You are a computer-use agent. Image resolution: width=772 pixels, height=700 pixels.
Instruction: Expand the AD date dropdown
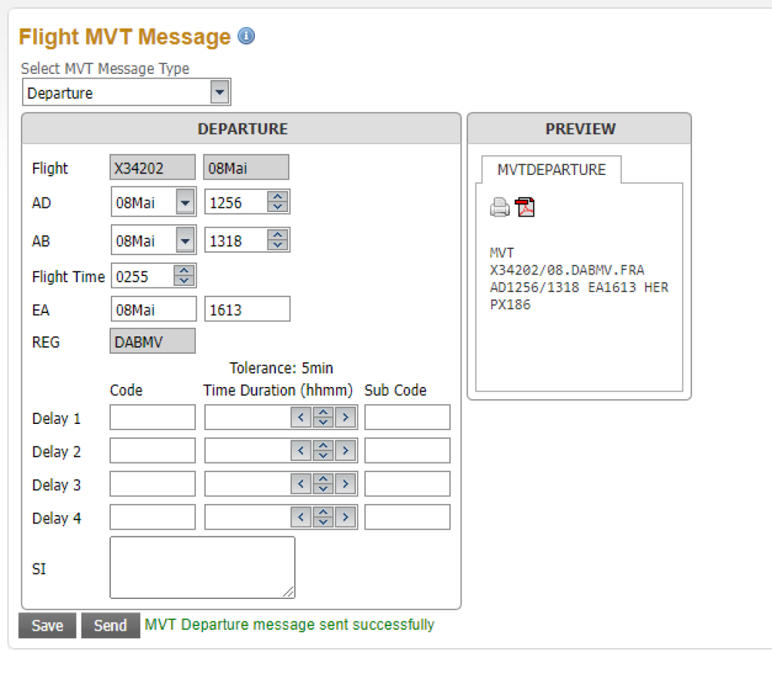185,201
